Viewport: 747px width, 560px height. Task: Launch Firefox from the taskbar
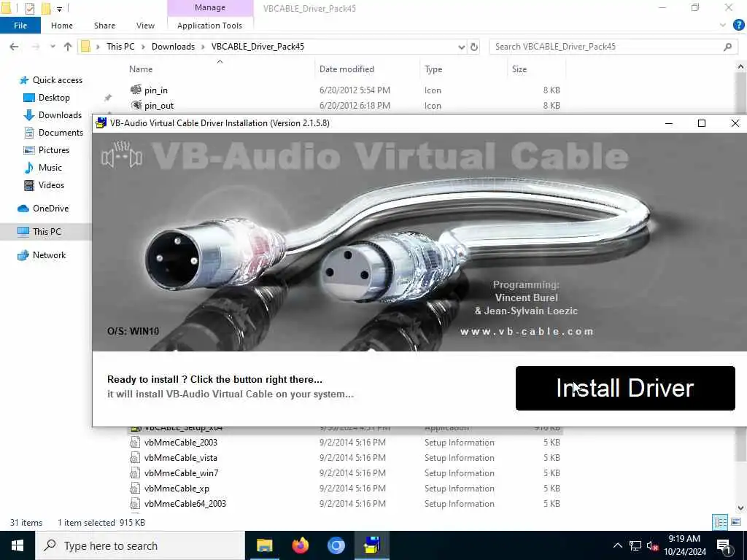pyautogui.click(x=300, y=545)
